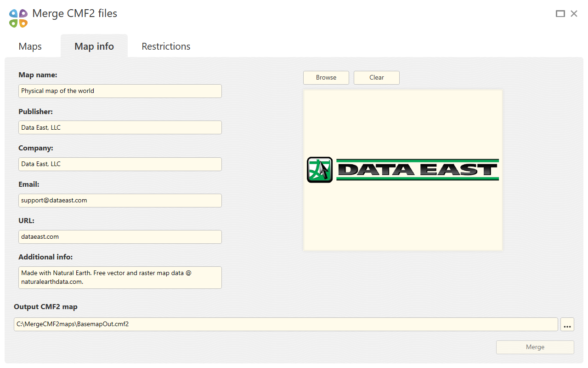
Task: Open output file browse ellipsis button
Action: [567, 324]
